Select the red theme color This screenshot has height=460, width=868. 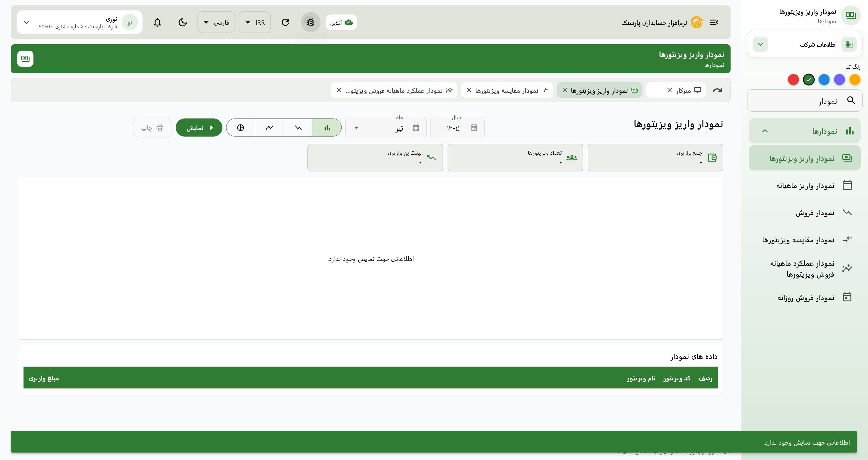coord(793,80)
